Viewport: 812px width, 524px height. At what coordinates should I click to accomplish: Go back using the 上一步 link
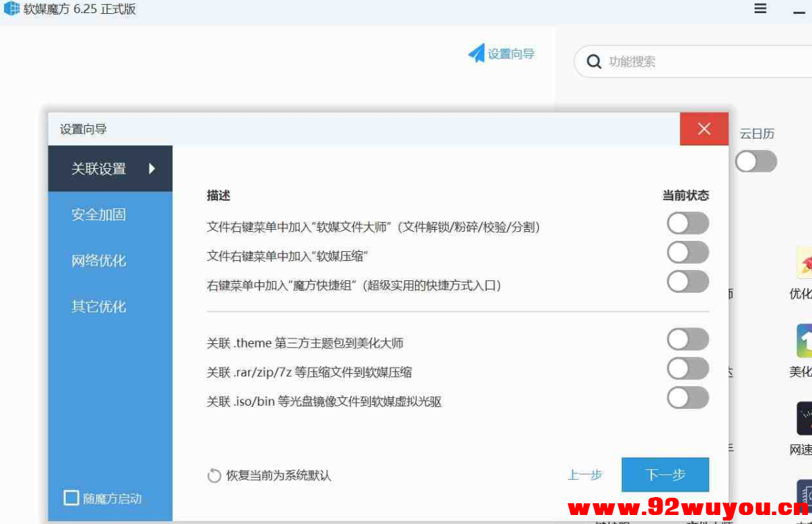pyautogui.click(x=585, y=475)
